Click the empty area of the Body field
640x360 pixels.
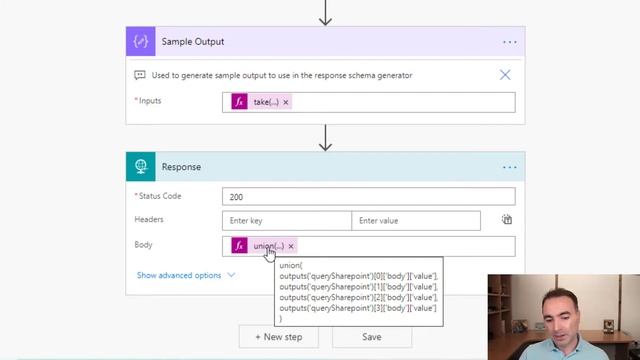coord(406,246)
